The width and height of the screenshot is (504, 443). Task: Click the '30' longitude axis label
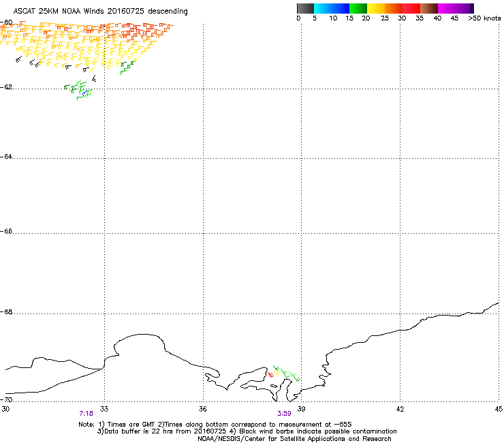tap(5, 409)
